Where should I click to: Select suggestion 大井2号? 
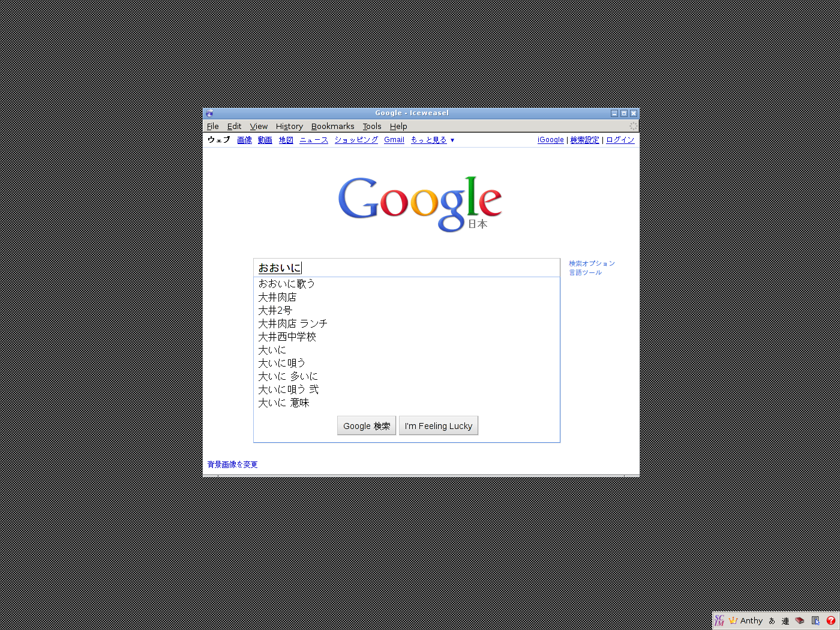pos(407,310)
